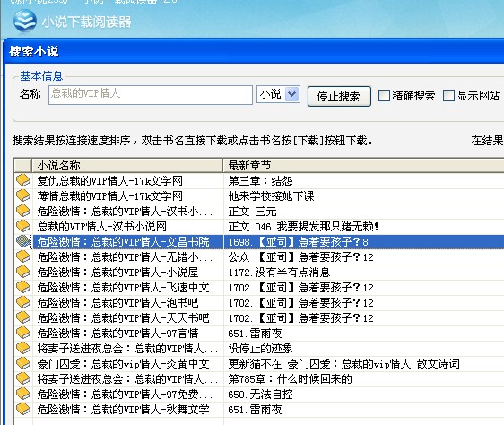
Task: Select row 危险激情：总裁的VIP情人-小说屋
Action: (117, 273)
